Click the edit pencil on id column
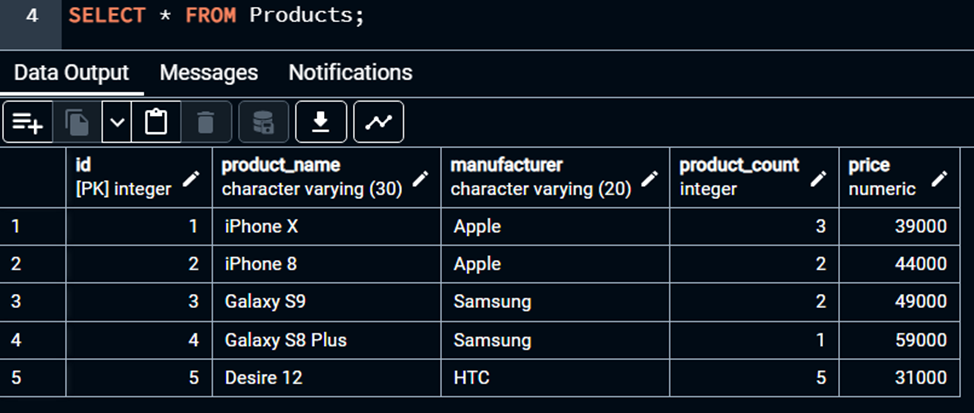 tap(191, 178)
